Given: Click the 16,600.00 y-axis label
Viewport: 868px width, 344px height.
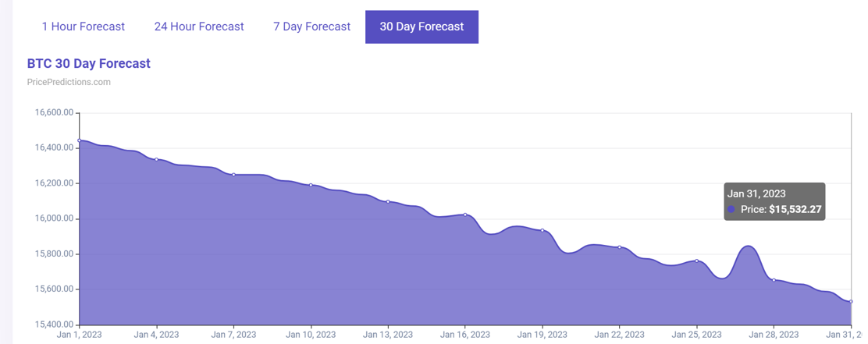Looking at the screenshot, I should (x=55, y=112).
